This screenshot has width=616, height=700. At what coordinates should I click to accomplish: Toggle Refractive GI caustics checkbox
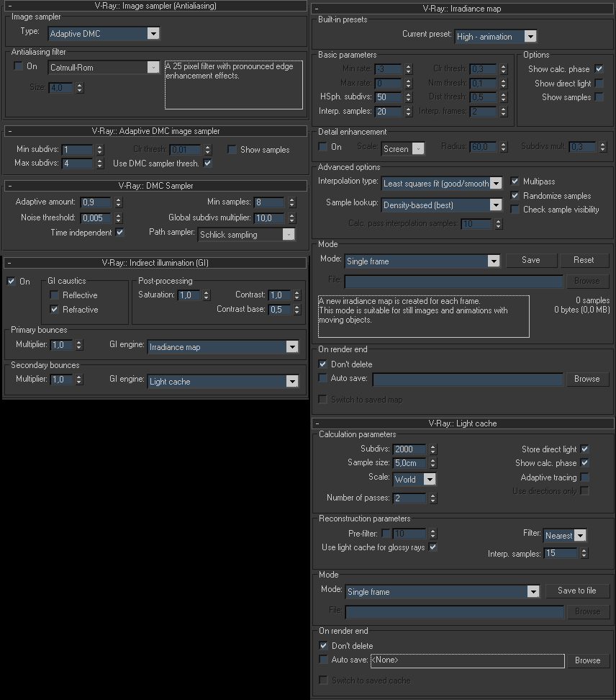(54, 310)
